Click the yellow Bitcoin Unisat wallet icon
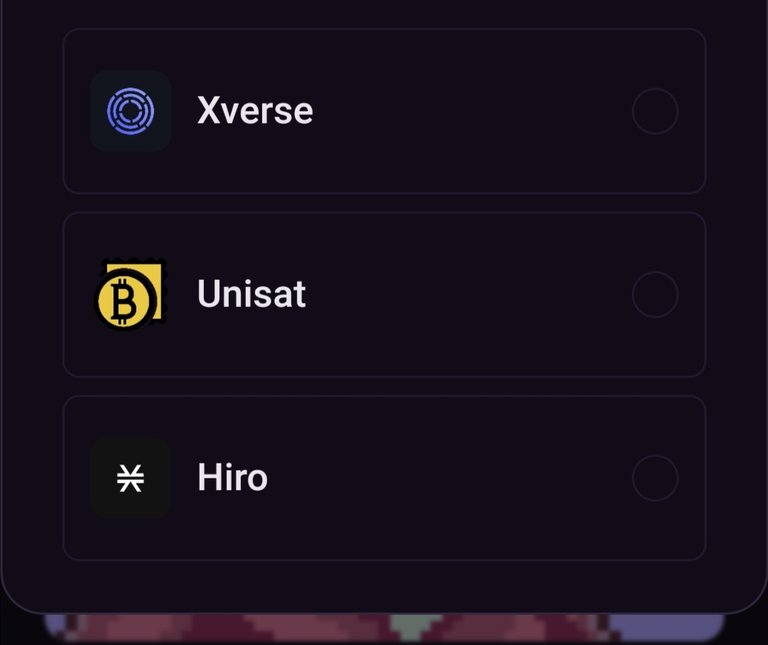 (x=131, y=294)
